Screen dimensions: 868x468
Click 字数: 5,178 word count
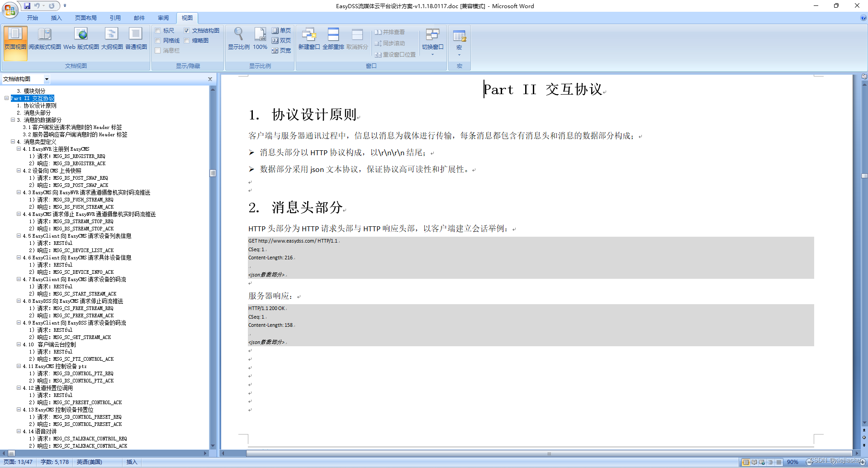coord(55,462)
